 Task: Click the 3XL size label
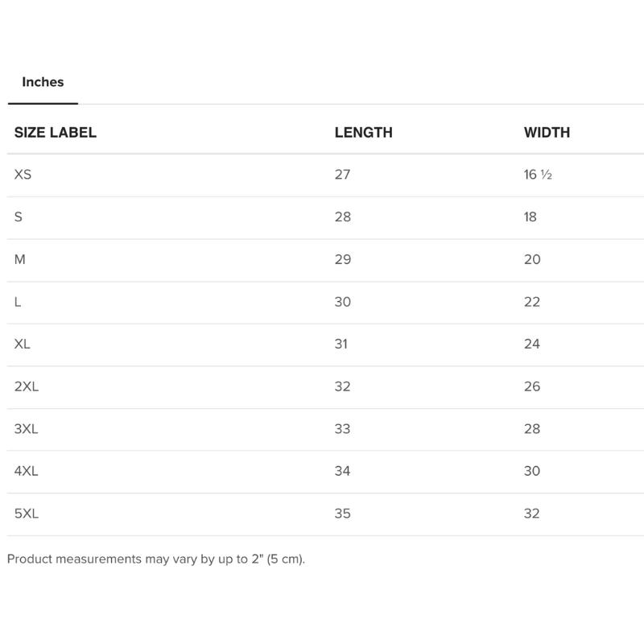[27, 429]
